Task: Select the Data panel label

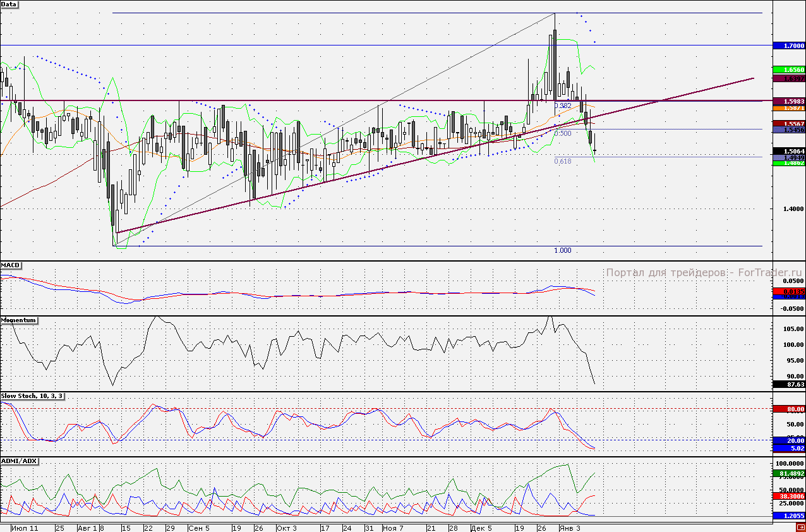Action: (9, 4)
